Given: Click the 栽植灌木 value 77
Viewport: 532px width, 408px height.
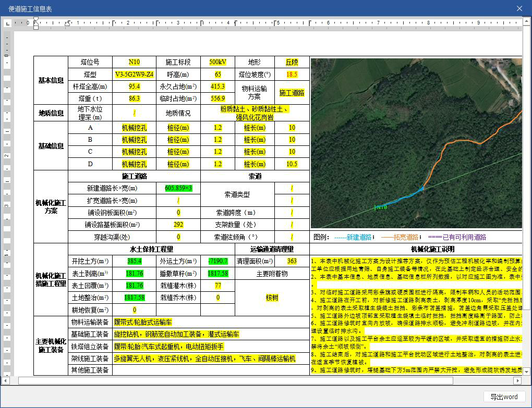Looking at the screenshot, I should (218, 286).
